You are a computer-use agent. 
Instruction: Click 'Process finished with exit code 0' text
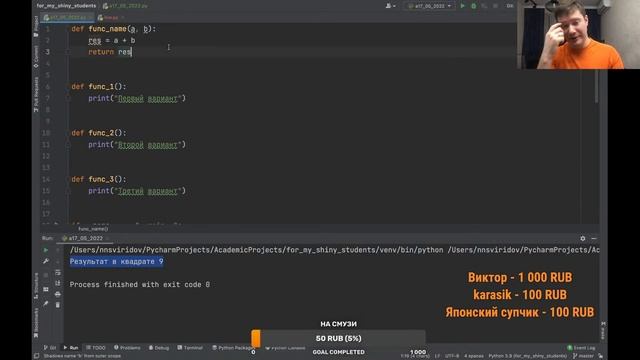click(x=140, y=284)
